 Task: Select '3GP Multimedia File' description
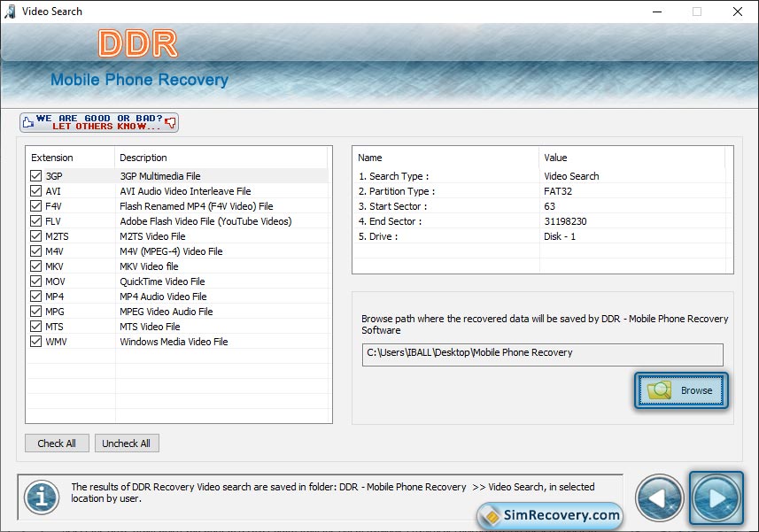[160, 176]
